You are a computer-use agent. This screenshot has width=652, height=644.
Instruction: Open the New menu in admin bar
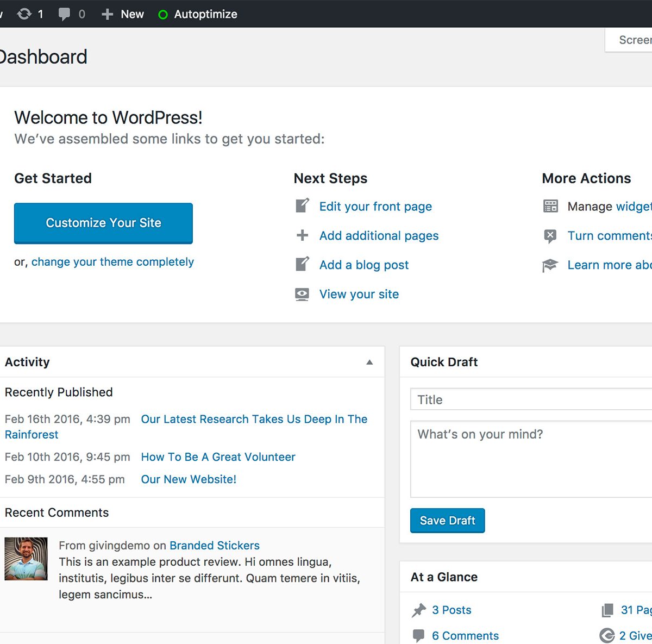pos(123,14)
